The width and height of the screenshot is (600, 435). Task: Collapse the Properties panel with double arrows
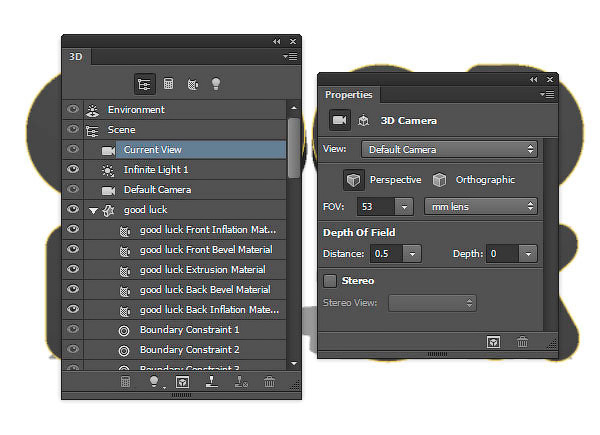click(x=533, y=79)
